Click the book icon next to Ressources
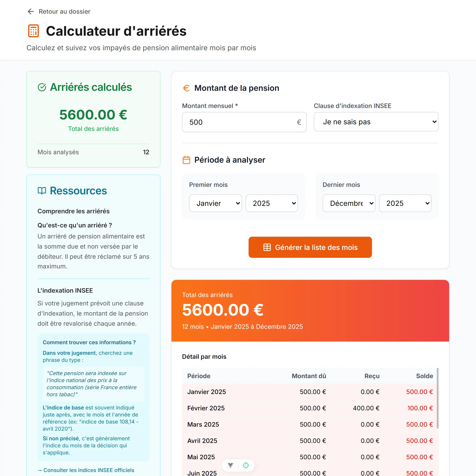This screenshot has height=476, width=476. click(42, 190)
